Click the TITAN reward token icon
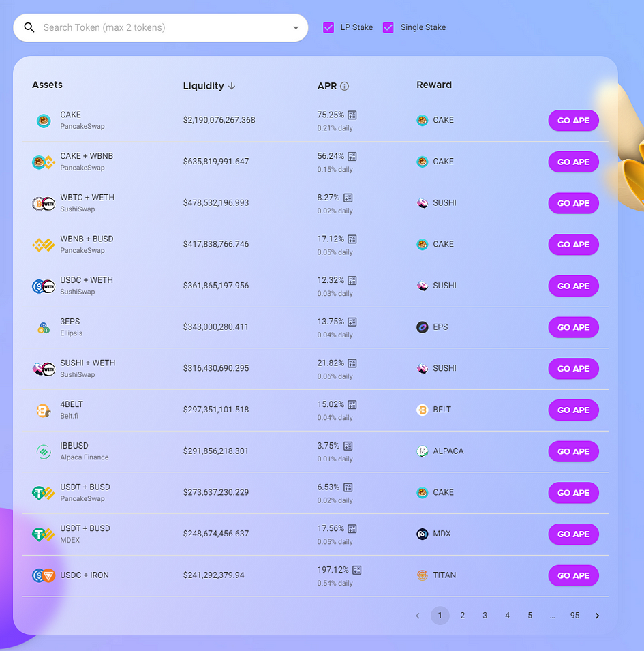Image resolution: width=644 pixels, height=651 pixels. [x=423, y=575]
